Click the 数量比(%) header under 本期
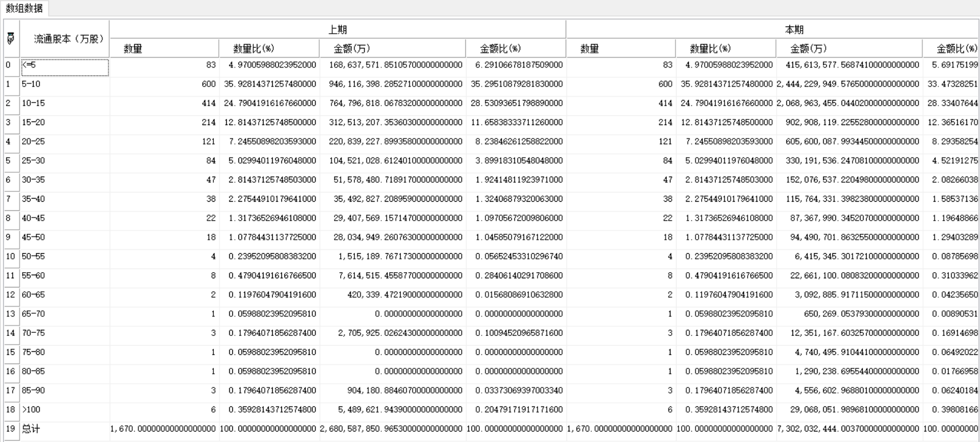Screen dimensions: 980x442 pyautogui.click(x=710, y=48)
